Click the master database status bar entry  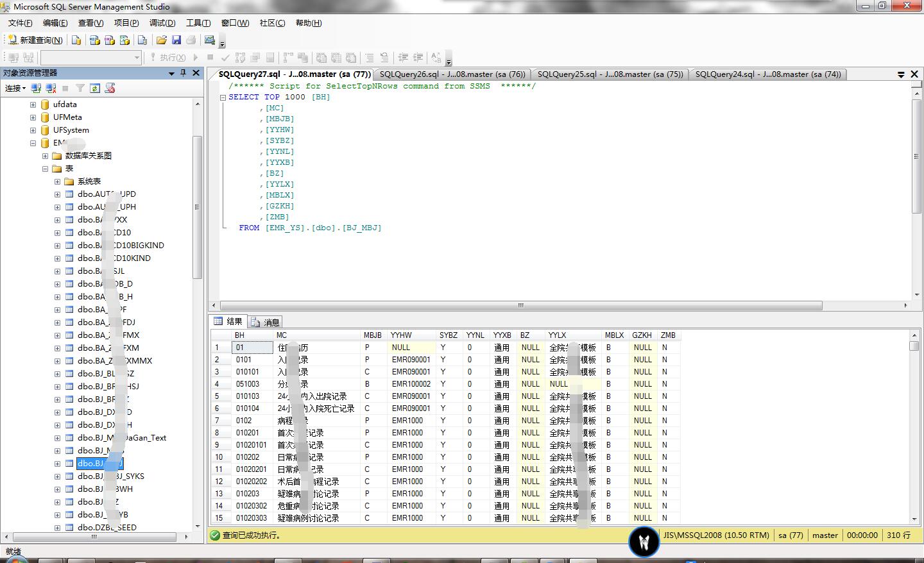tap(825, 535)
